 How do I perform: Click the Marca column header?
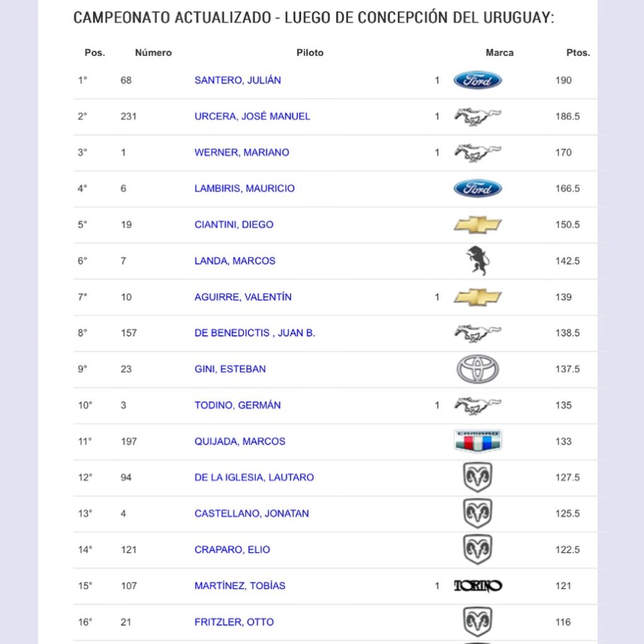499,53
